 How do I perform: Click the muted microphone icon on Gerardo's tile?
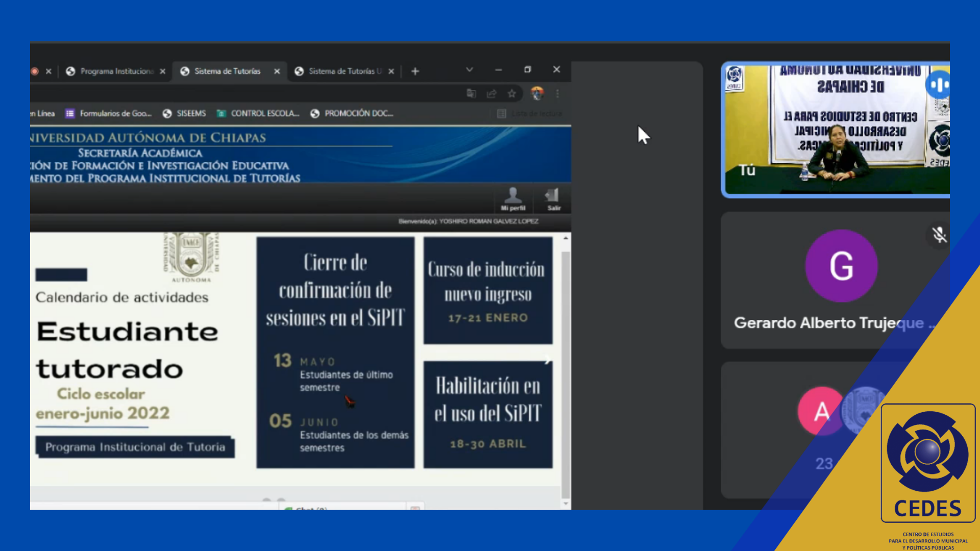[939, 235]
